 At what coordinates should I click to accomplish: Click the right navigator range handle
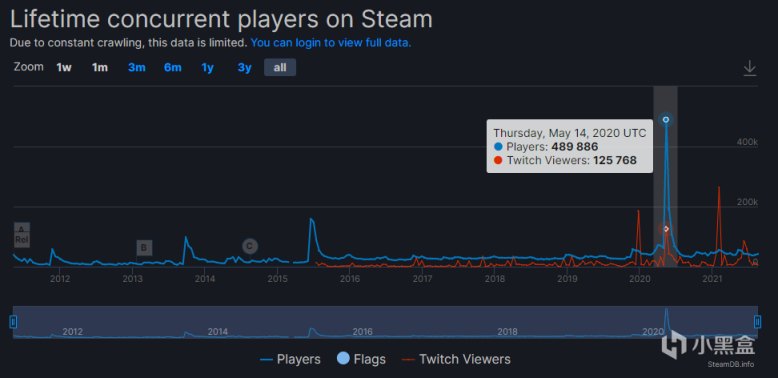click(x=757, y=322)
